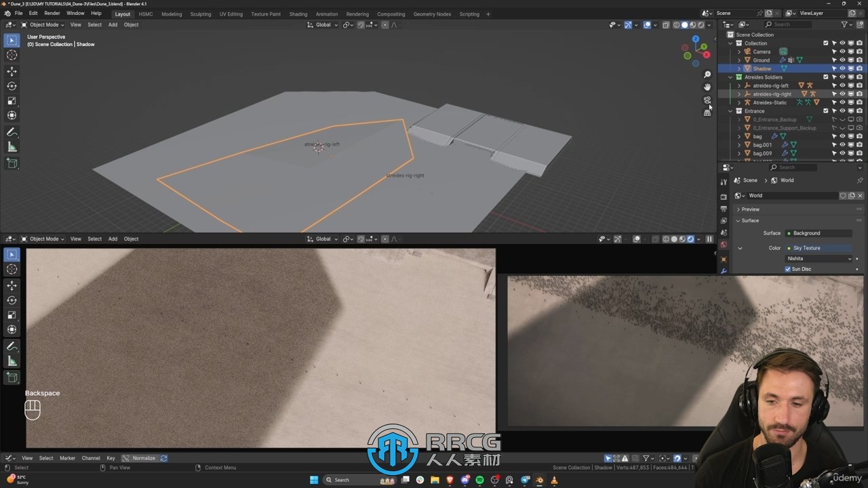Viewport: 868px width, 488px height.
Task: Open the Modifiers properties tab
Action: pyautogui.click(x=724, y=271)
